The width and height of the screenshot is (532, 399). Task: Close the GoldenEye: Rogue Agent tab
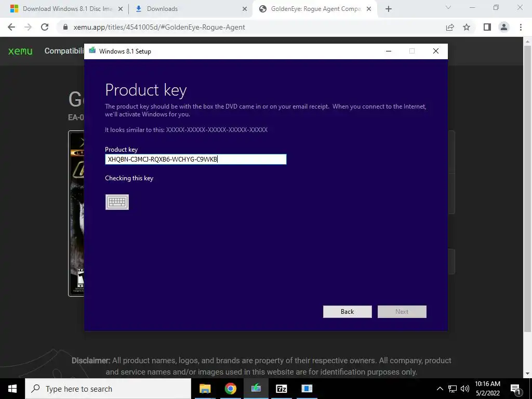pos(369,9)
